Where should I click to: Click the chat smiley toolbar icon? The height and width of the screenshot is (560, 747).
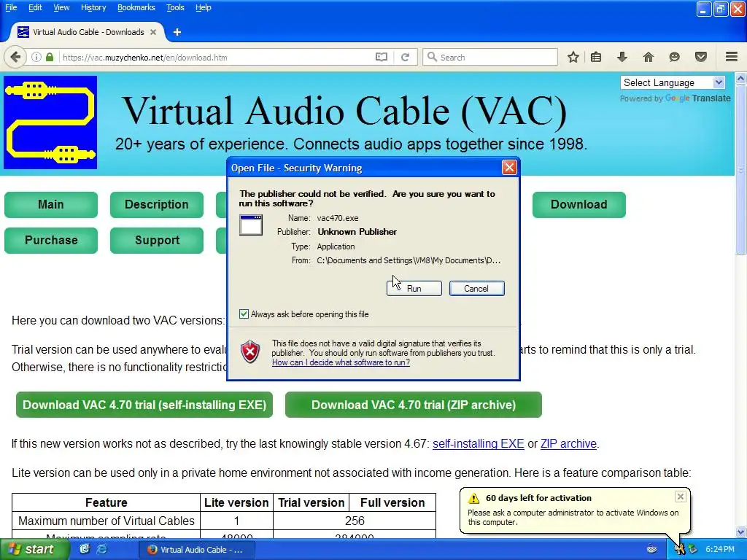[674, 57]
